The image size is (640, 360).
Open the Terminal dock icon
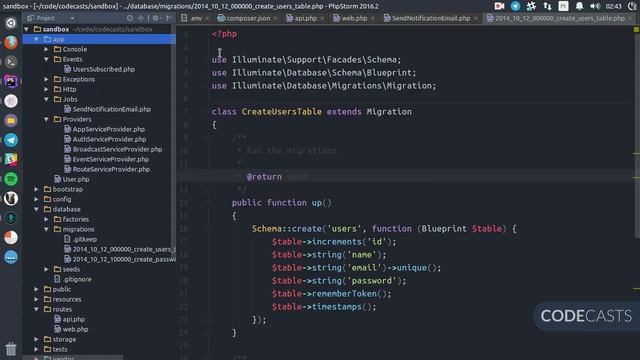pos(11,62)
